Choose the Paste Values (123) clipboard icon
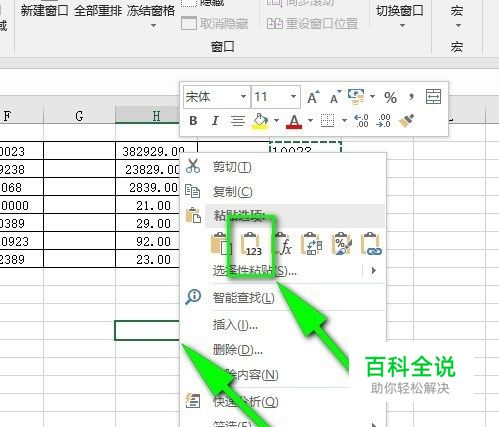499x427 pixels. point(252,245)
